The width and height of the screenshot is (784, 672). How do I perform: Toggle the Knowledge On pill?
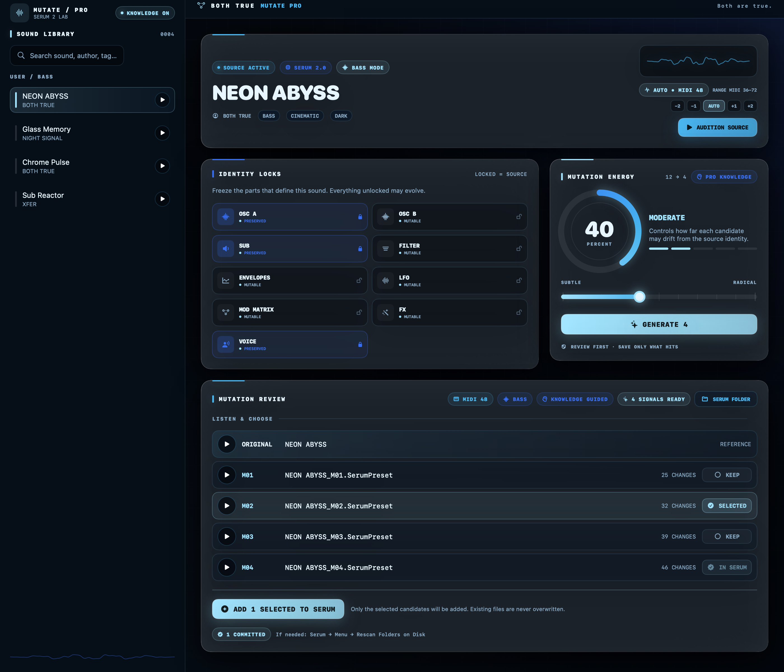(x=145, y=13)
